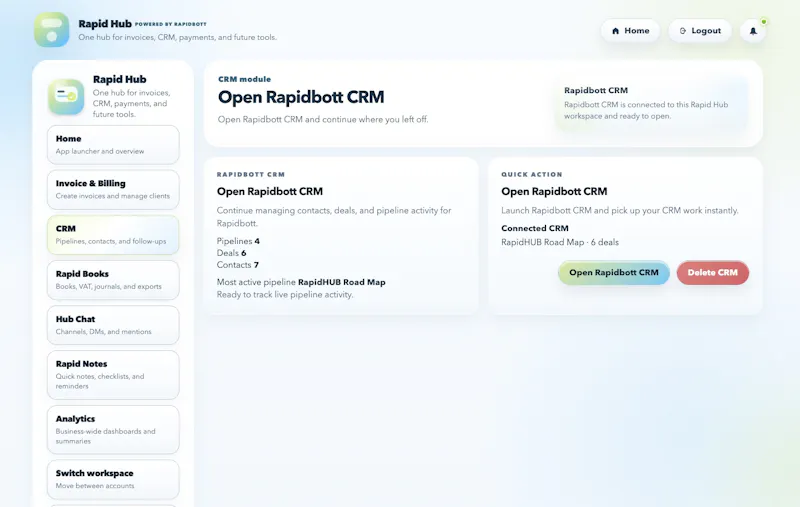Open Invoice & Billing in sidebar
Viewport: 800px width, 507px height.
113,190
